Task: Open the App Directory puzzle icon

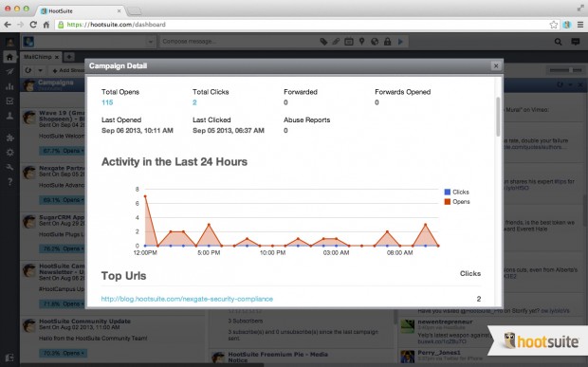Action: 9,138
